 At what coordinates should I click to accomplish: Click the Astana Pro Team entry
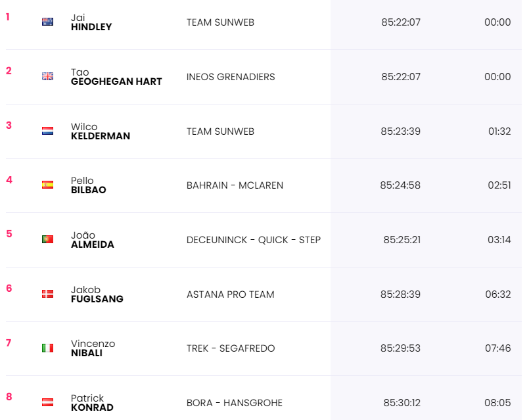[230, 294]
